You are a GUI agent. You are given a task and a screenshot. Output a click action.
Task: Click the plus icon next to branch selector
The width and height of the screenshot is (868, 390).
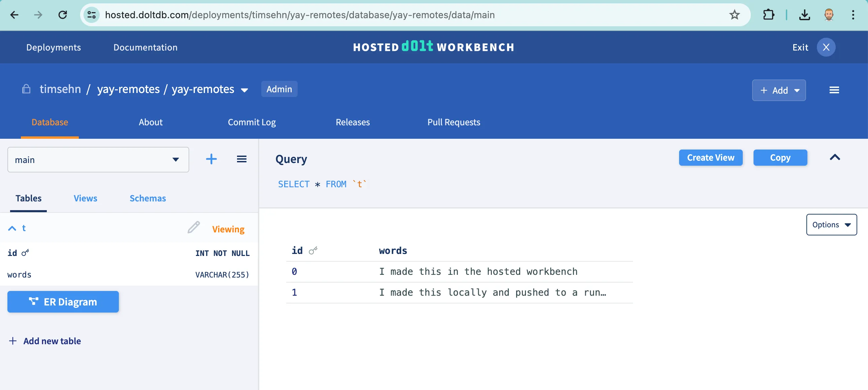click(x=211, y=159)
